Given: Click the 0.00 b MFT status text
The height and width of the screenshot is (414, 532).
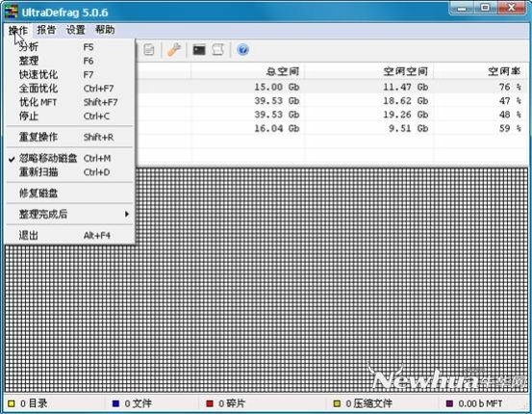Looking at the screenshot, I should tap(480, 403).
